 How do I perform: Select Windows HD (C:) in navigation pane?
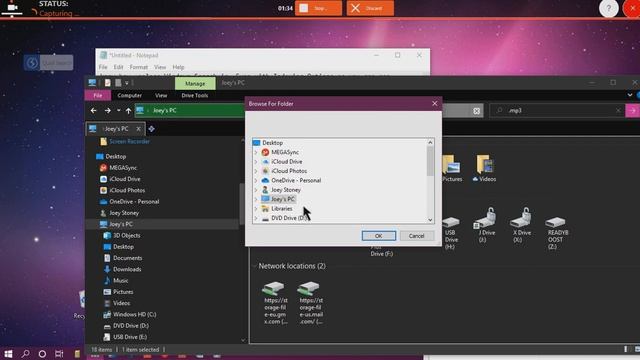(134, 315)
